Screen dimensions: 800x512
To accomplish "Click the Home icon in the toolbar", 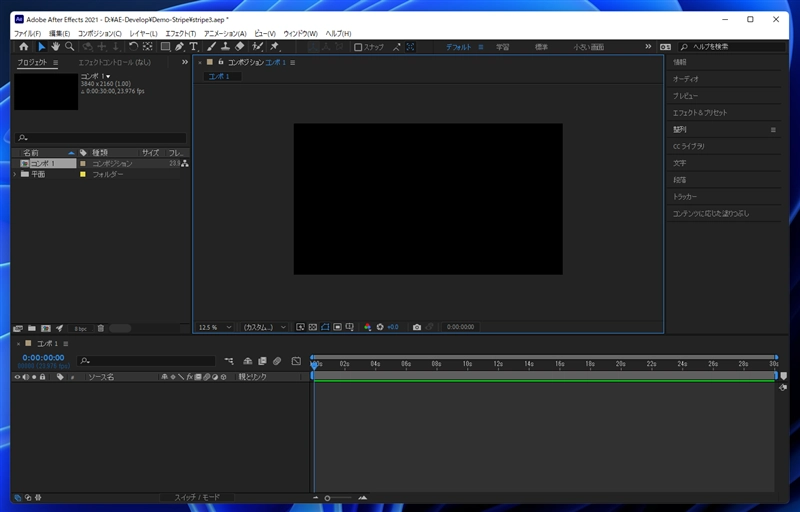I will tap(24, 46).
